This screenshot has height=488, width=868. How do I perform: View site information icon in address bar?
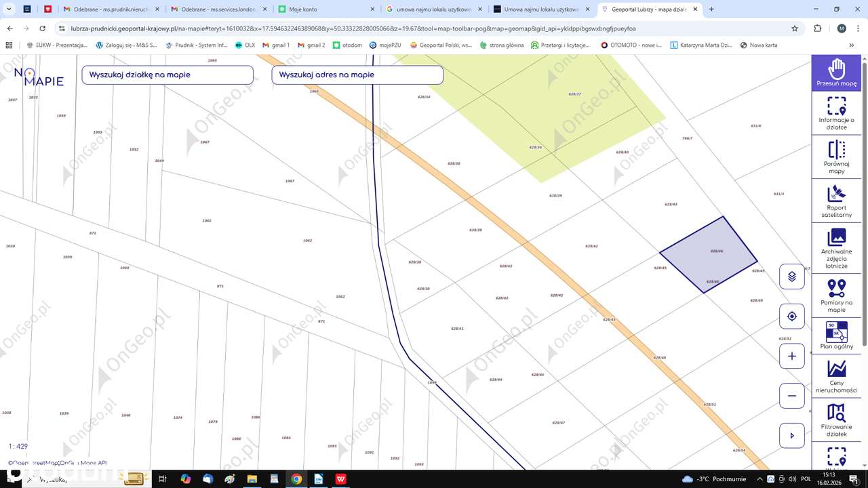(61, 28)
